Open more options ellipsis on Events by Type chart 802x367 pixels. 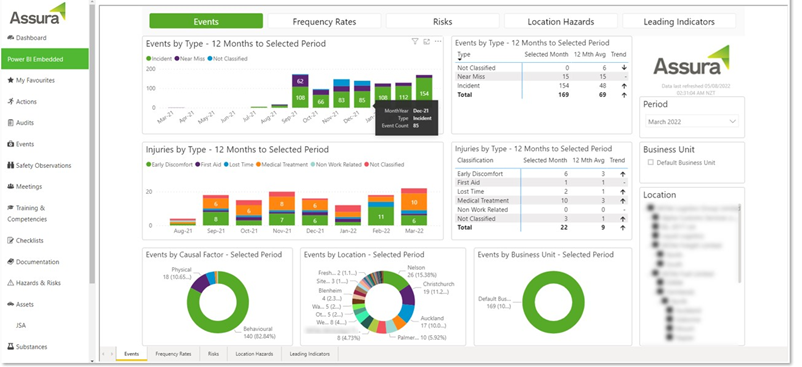coord(438,42)
